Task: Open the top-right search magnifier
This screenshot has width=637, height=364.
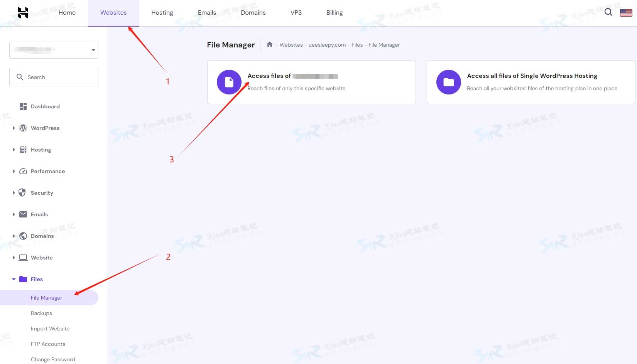Action: pyautogui.click(x=608, y=12)
